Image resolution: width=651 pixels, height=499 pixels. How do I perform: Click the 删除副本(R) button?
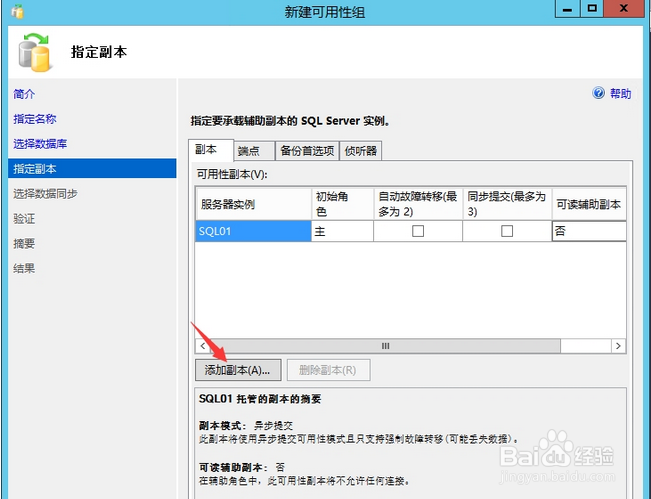(x=328, y=370)
